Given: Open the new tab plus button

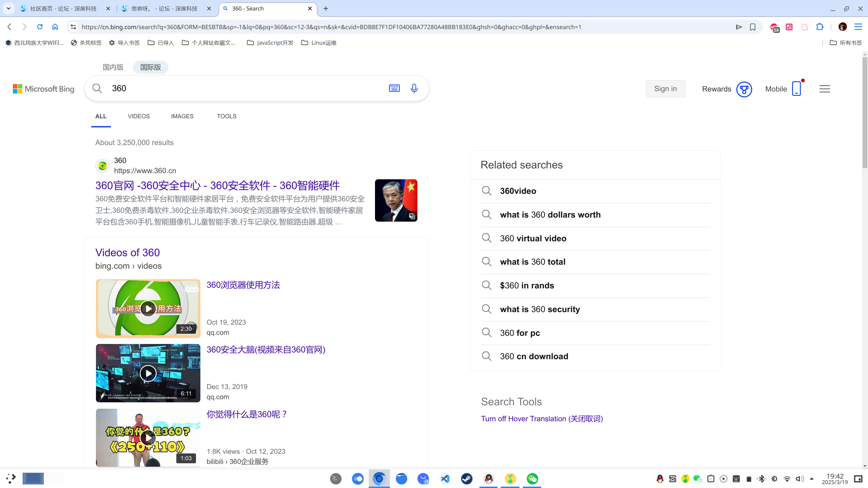Looking at the screenshot, I should [326, 8].
